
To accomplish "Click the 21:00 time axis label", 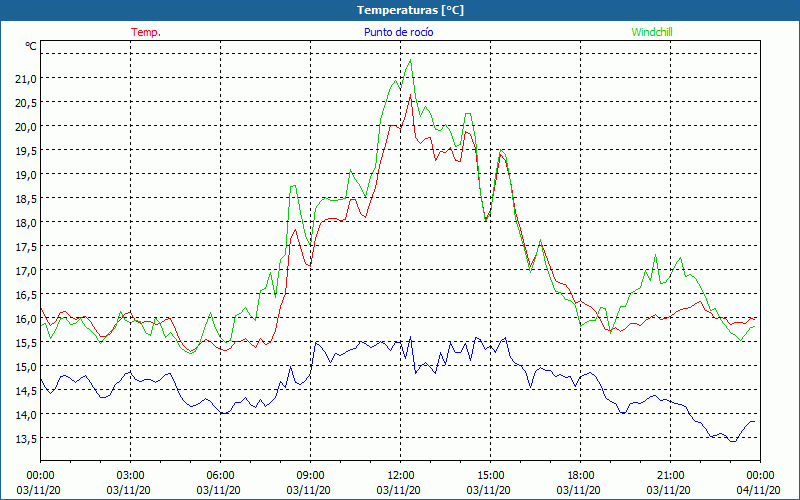I will coord(670,476).
